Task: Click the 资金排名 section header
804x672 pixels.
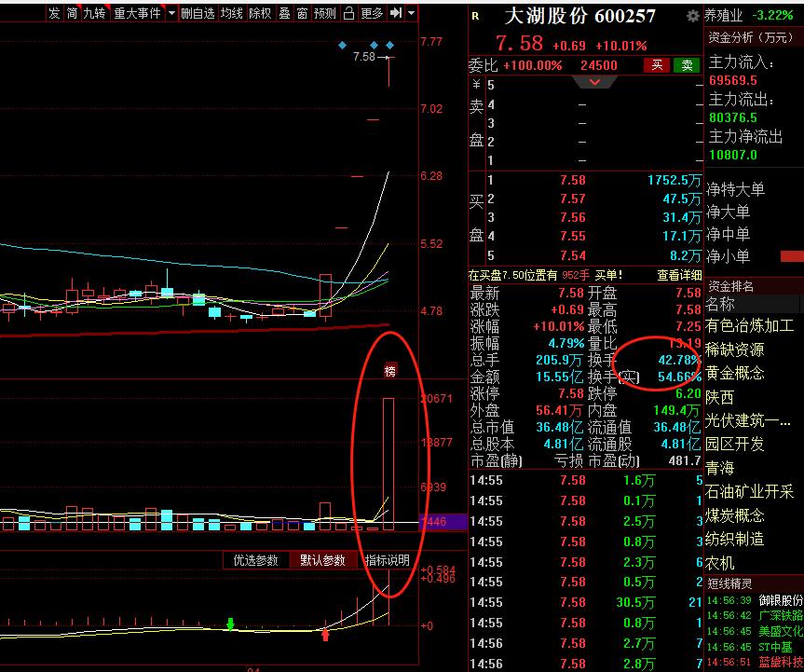Action: click(x=730, y=286)
